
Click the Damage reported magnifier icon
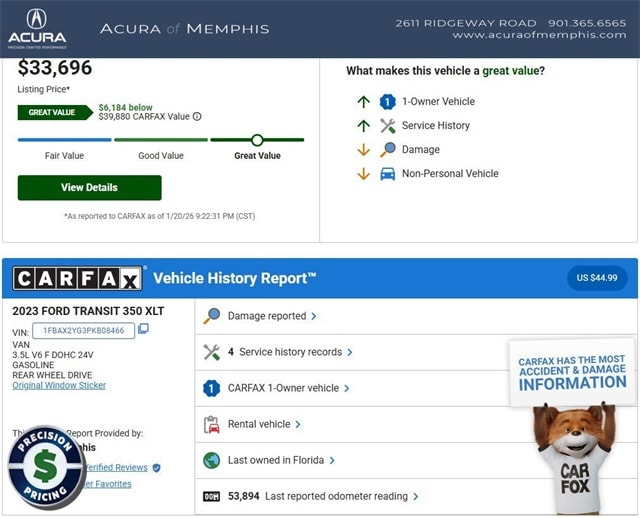click(x=211, y=316)
